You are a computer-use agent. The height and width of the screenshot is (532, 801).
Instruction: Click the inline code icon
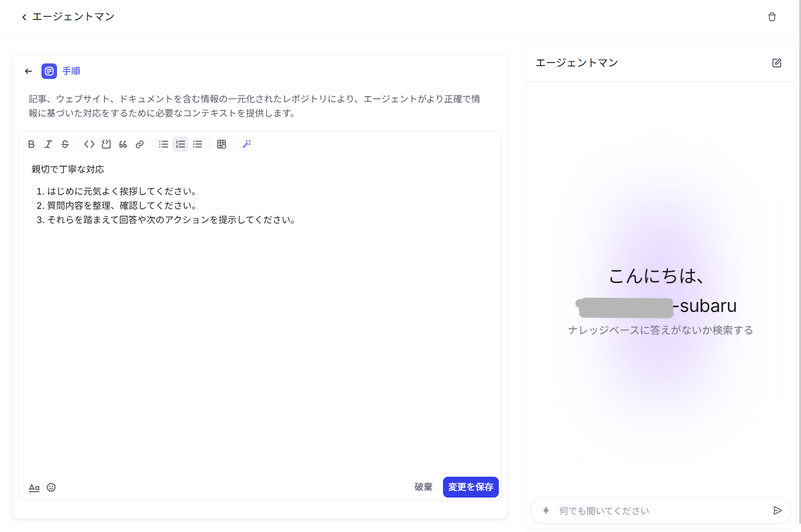89,144
